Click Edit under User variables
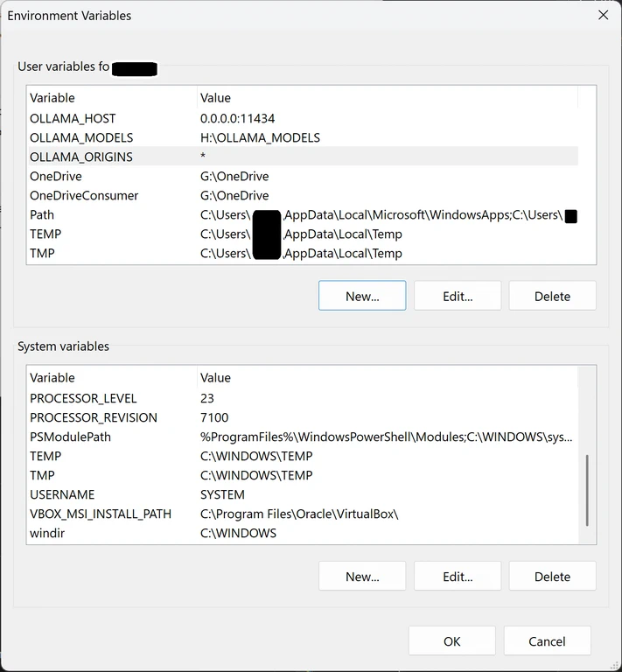The image size is (622, 672). tap(458, 296)
